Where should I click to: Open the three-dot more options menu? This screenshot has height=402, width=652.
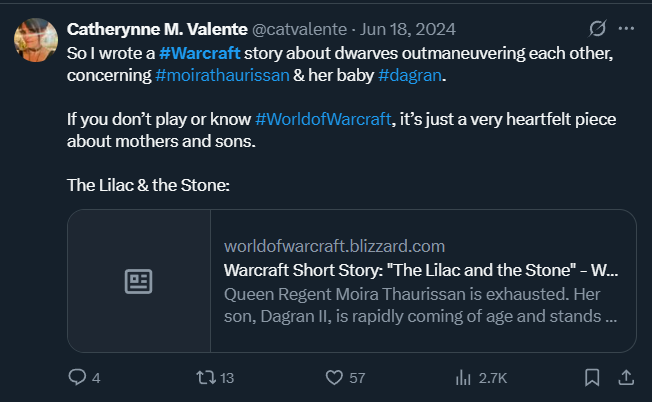[627, 28]
